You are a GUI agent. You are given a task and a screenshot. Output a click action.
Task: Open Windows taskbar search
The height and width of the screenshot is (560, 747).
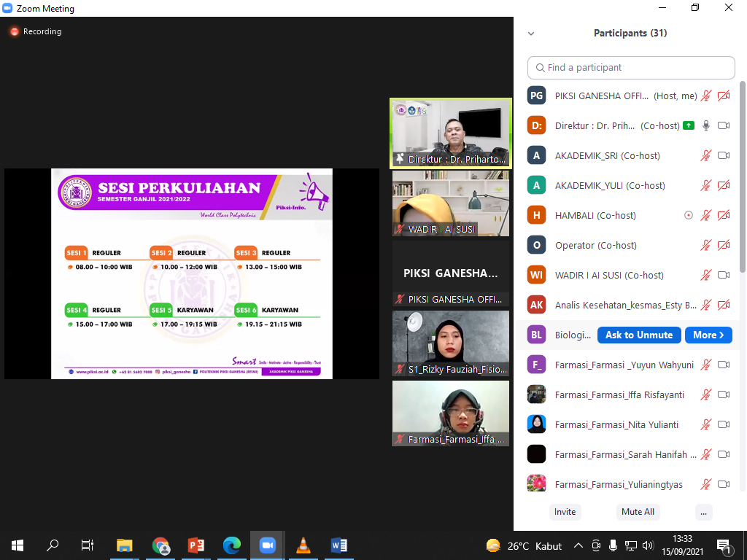53,545
